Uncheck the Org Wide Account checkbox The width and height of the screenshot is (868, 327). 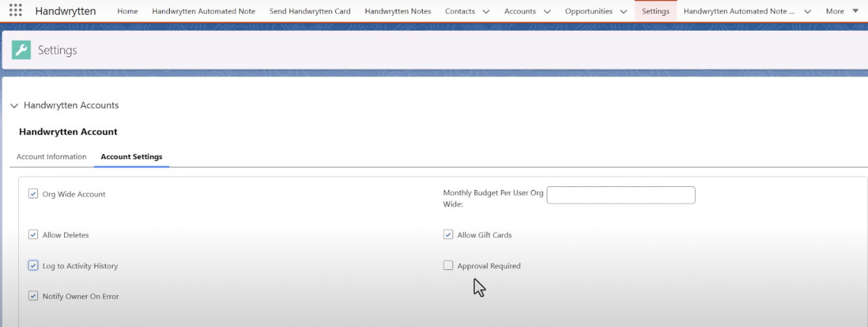click(33, 194)
